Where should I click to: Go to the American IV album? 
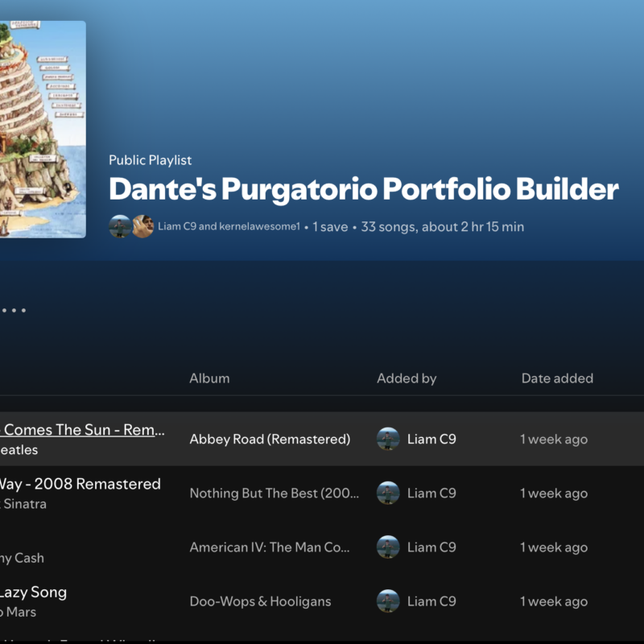270,547
